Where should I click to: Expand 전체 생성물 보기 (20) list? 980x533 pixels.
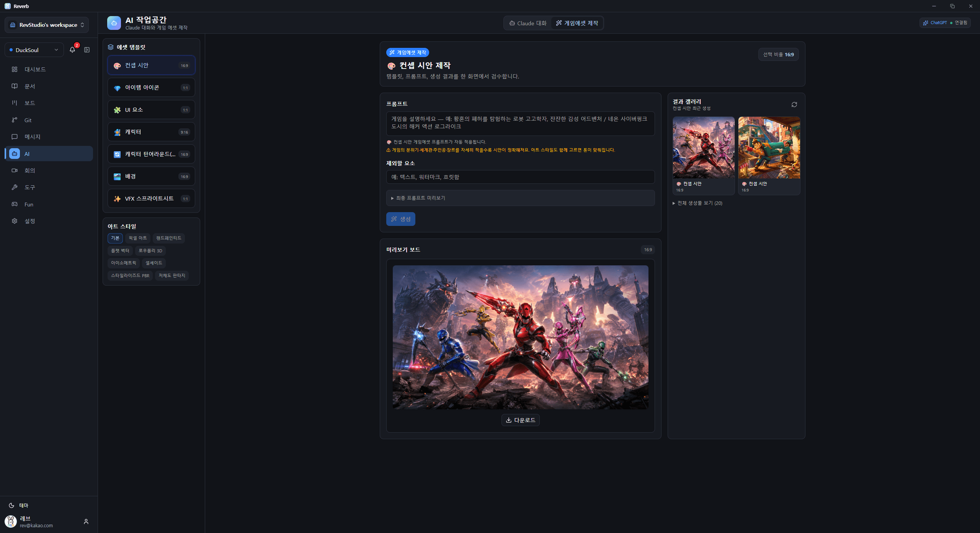[x=697, y=203]
